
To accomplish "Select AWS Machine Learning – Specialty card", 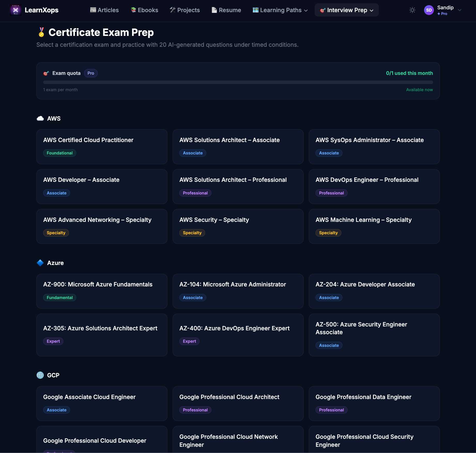I will 374,226.
